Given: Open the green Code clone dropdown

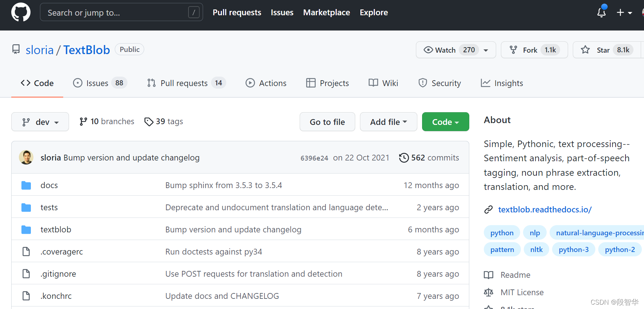Looking at the screenshot, I should click(445, 122).
